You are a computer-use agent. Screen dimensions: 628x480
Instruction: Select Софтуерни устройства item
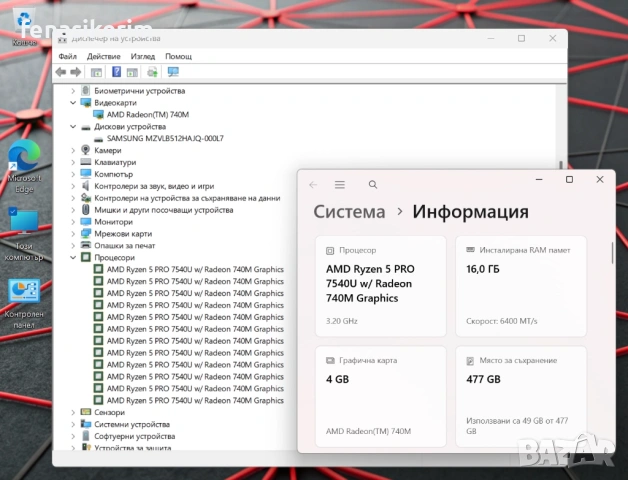pos(135,436)
